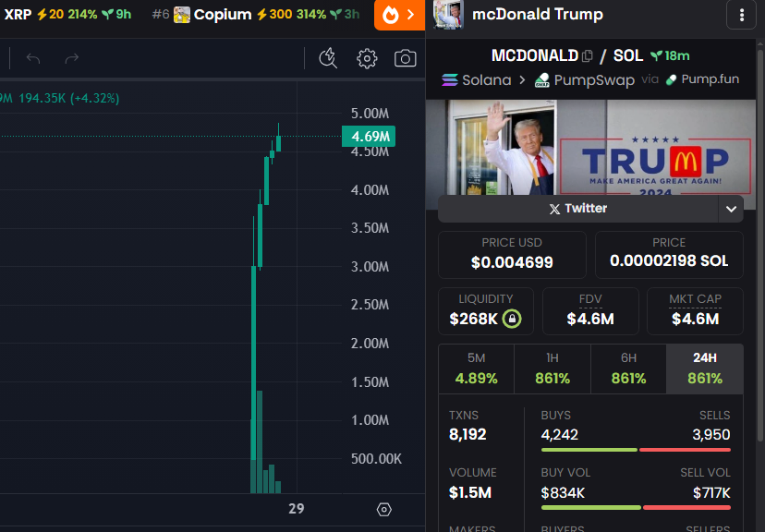Click the price USD value $0.004699

click(x=512, y=262)
